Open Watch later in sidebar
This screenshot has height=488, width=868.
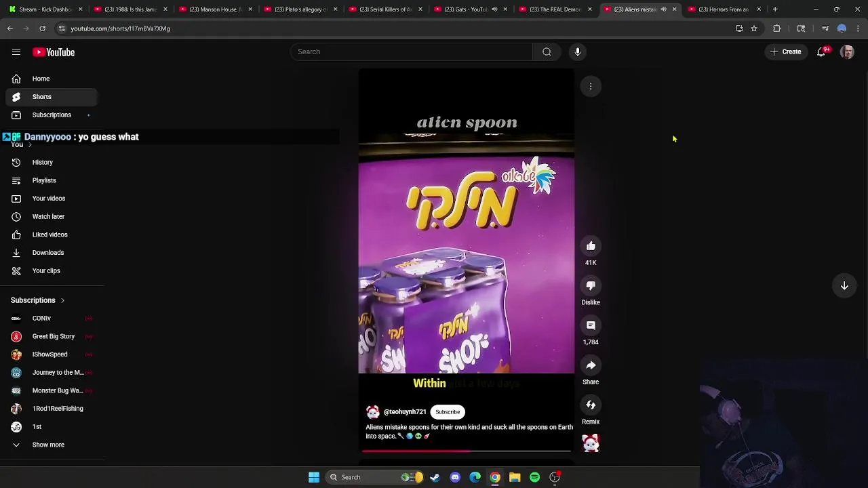tap(52, 216)
